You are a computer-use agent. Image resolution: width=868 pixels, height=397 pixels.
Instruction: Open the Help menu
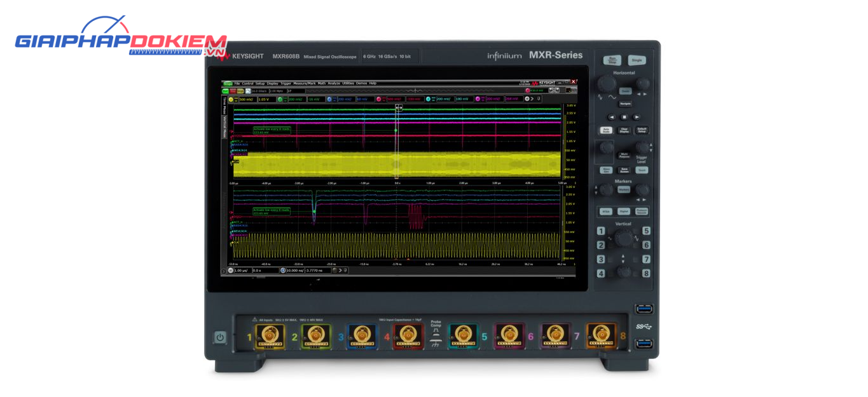tap(373, 83)
